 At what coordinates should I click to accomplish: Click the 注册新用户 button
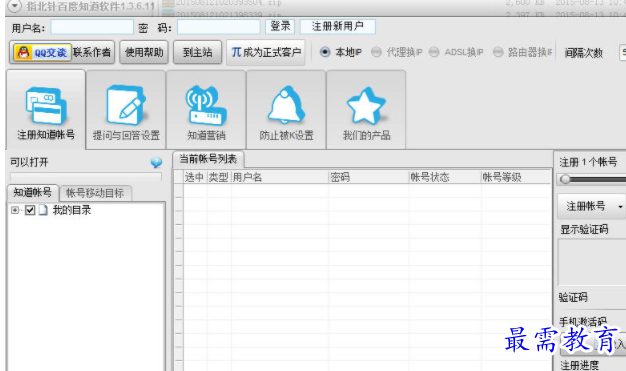338,26
